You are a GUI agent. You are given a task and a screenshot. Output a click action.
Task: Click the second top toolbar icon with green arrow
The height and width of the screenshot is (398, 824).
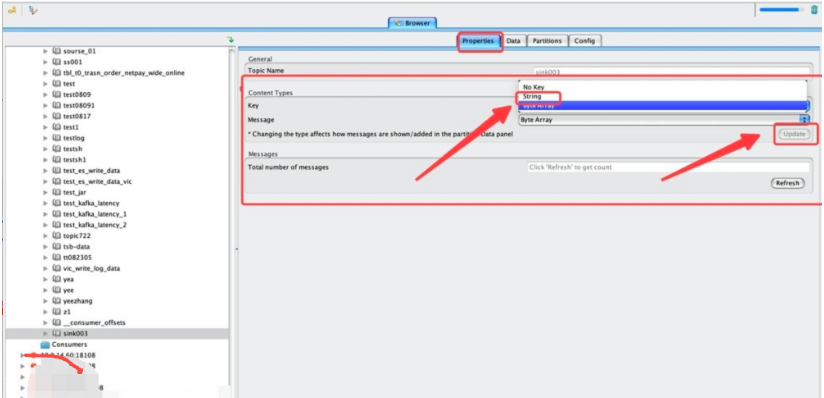[x=33, y=10]
